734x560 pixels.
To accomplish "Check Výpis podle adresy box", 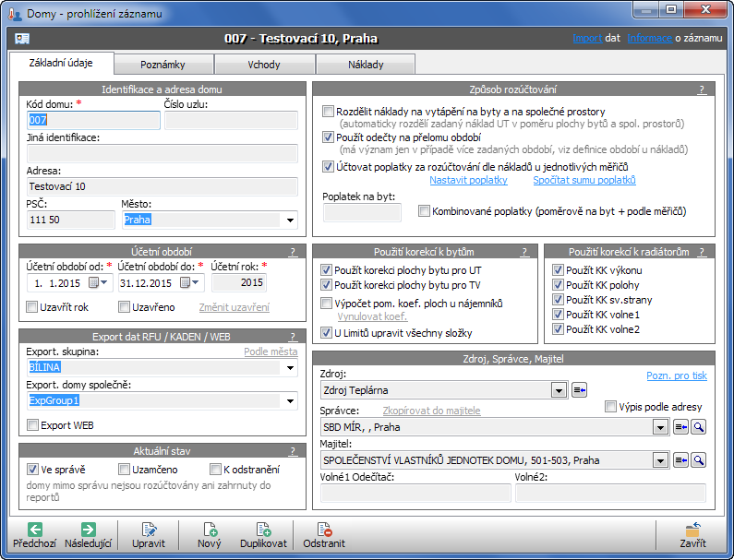I will 610,407.
